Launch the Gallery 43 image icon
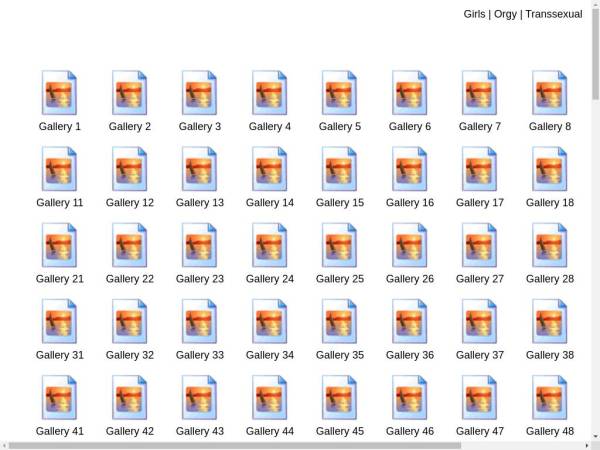The image size is (600, 450). pos(199,397)
